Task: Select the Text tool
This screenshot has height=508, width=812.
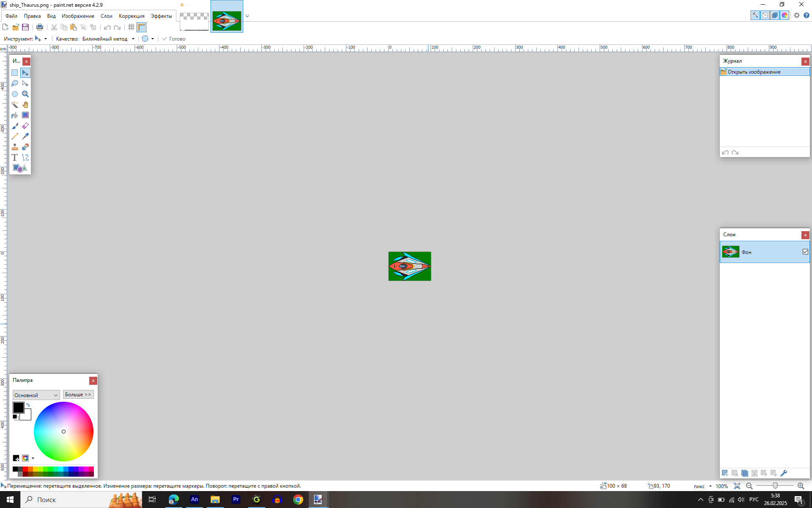Action: coord(15,157)
